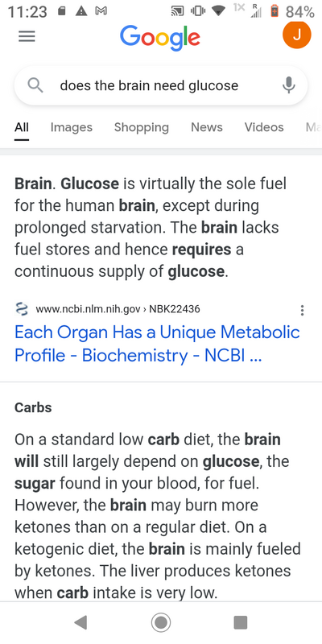Switch to the Shopping tab

coord(142,127)
